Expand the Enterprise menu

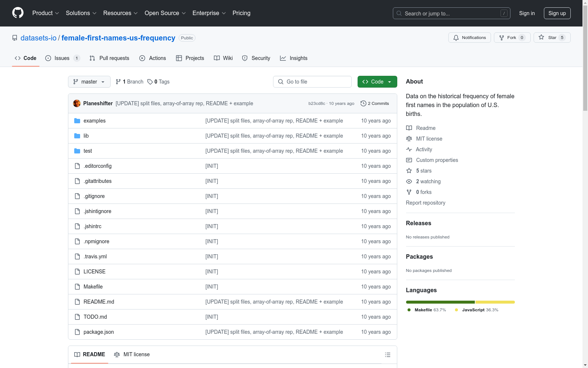tap(209, 13)
